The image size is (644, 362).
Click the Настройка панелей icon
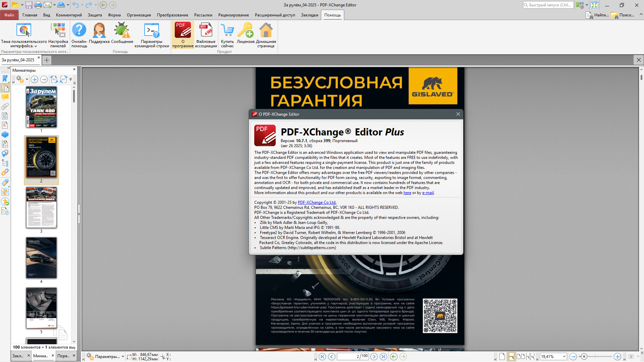click(x=58, y=35)
